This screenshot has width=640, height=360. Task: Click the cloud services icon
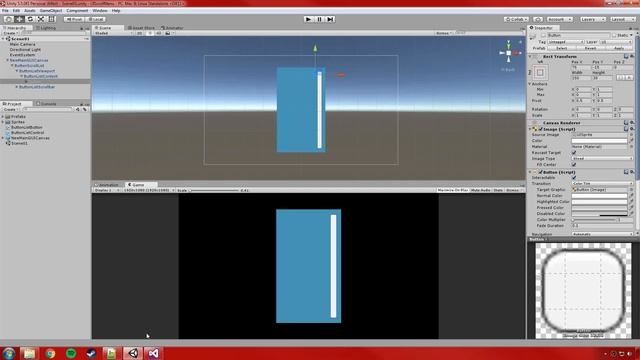pyautogui.click(x=538, y=19)
